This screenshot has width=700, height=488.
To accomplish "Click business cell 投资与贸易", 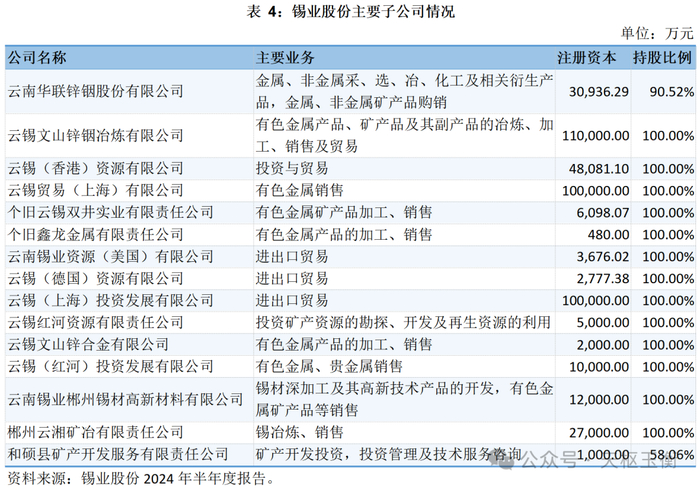I will pyautogui.click(x=292, y=169).
